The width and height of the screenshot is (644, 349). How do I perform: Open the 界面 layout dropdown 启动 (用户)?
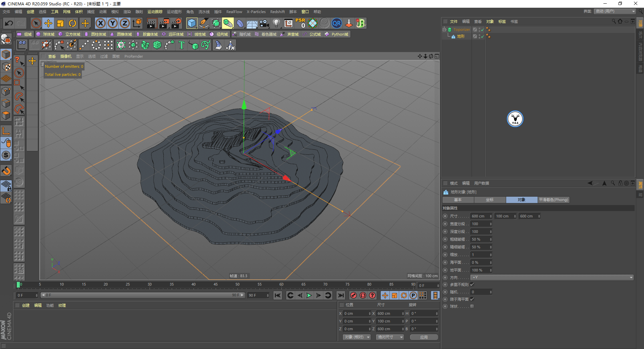615,11
